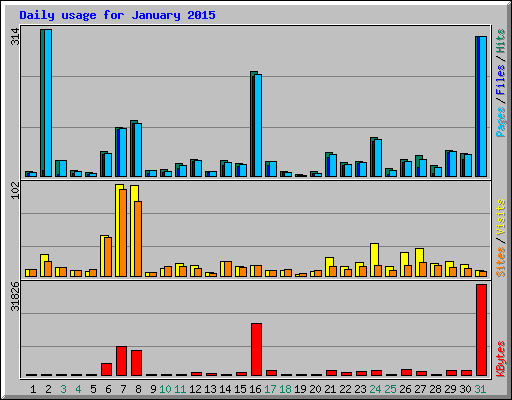Click day label 12 on the x-axis

[x=195, y=389]
